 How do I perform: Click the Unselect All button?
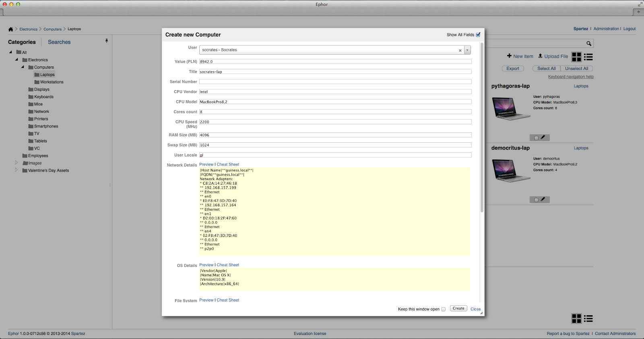click(x=577, y=69)
